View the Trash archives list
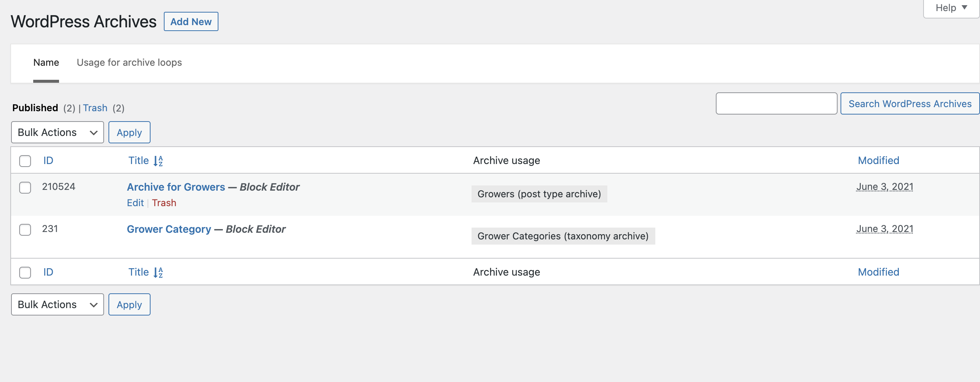Image resolution: width=980 pixels, height=382 pixels. tap(95, 108)
